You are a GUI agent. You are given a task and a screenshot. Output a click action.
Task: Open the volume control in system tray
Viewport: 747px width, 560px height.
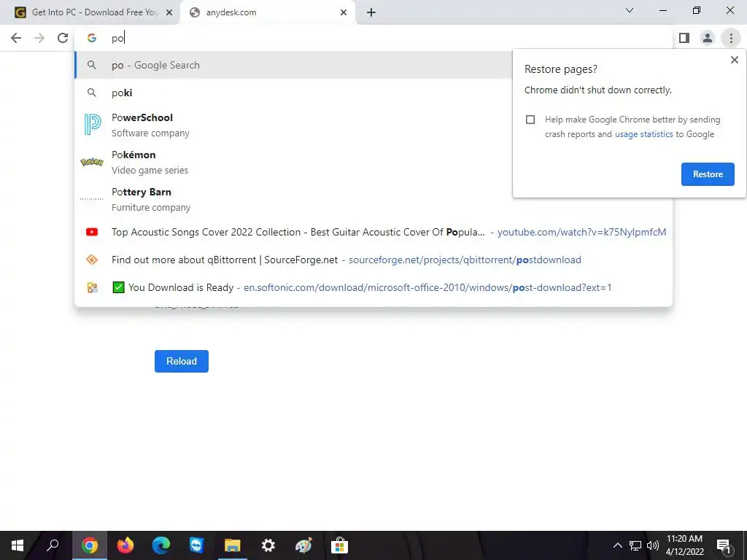653,545
